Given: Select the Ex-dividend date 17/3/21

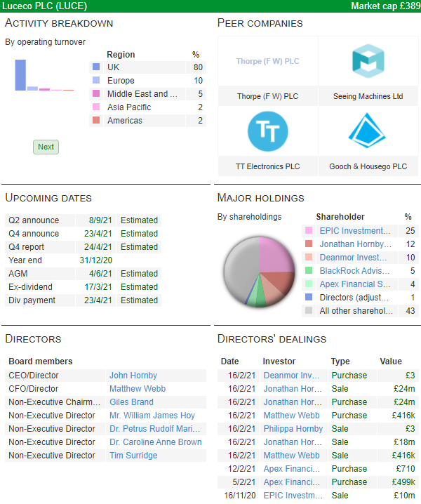Looking at the screenshot, I should [98, 286].
